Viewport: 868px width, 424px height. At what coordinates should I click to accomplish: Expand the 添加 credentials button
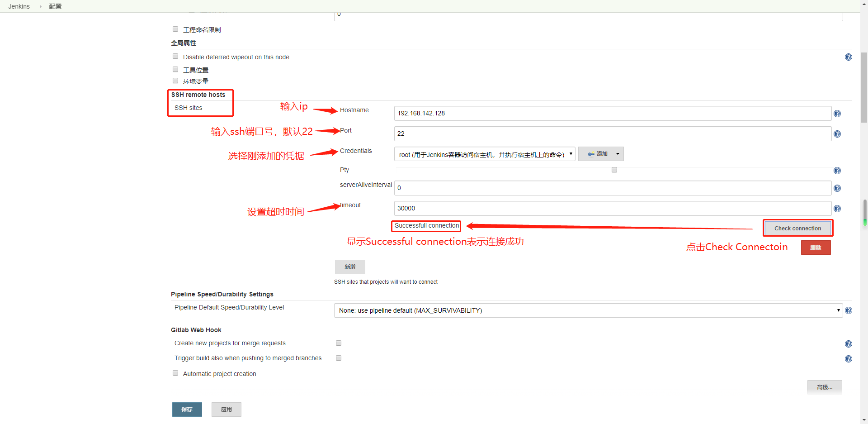click(x=601, y=154)
